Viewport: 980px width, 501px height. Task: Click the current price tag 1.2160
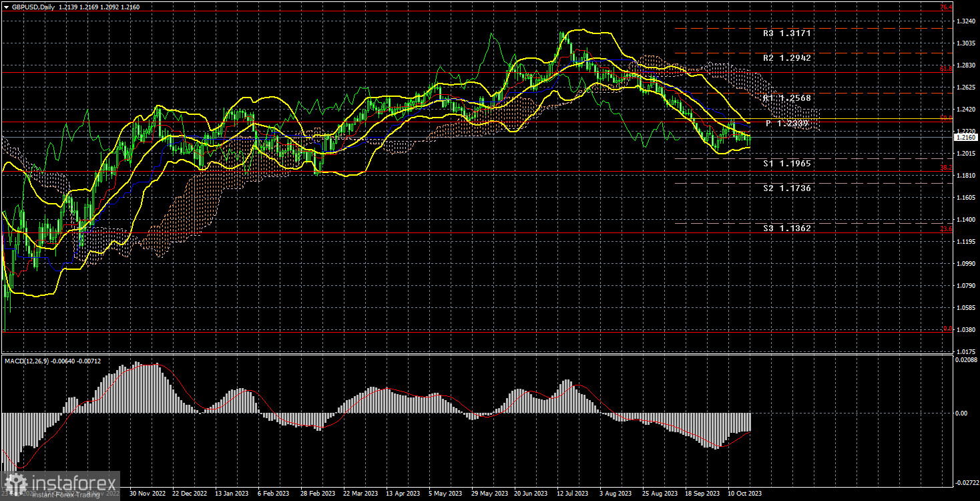click(x=965, y=138)
